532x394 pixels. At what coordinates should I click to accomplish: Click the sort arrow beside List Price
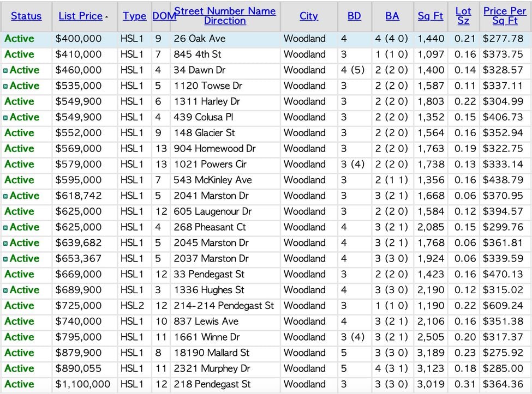pyautogui.click(x=106, y=16)
